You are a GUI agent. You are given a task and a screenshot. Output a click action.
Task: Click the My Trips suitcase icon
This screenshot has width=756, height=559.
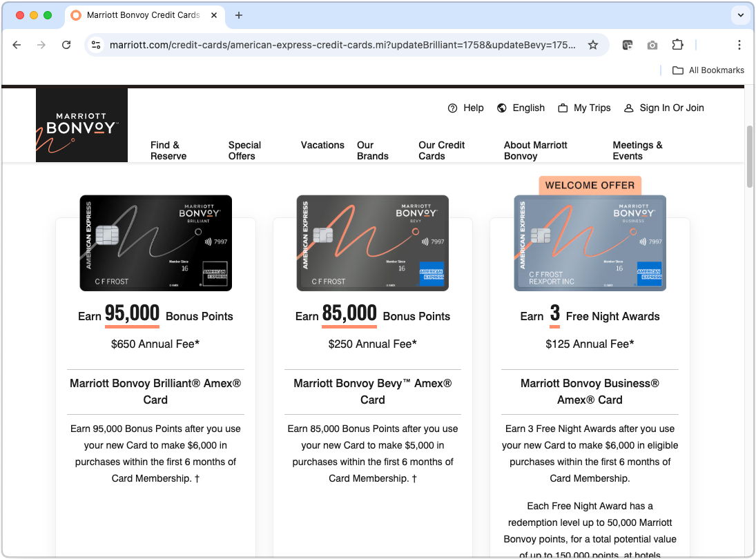563,108
